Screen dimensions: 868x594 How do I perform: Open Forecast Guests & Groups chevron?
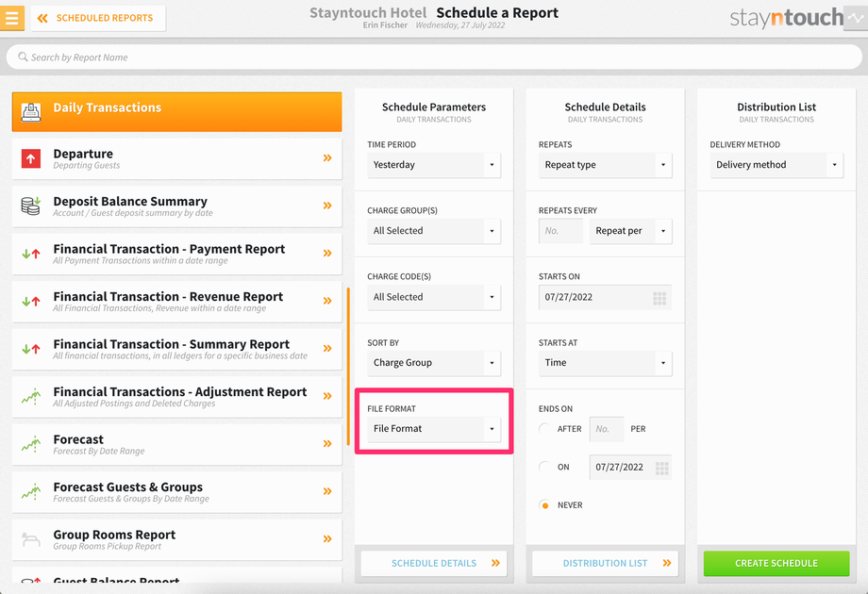[x=327, y=491]
